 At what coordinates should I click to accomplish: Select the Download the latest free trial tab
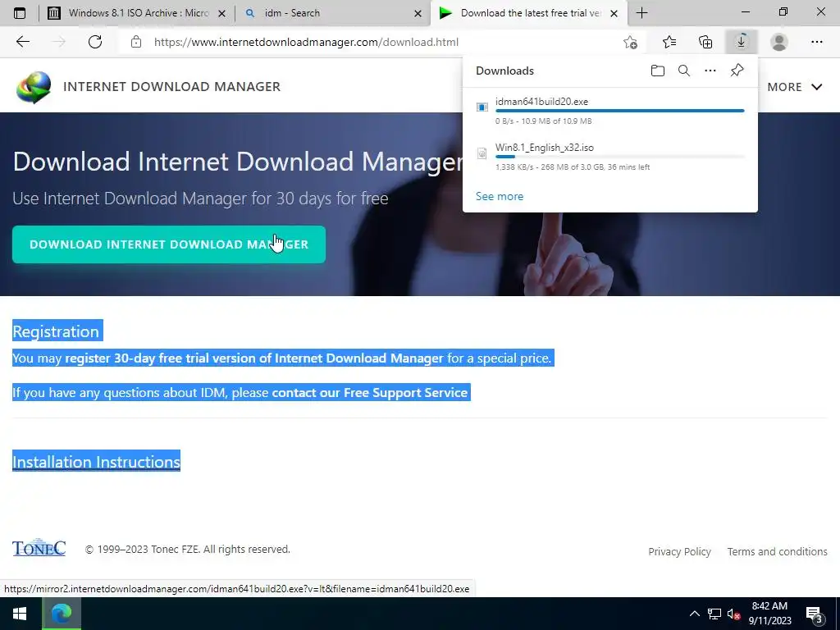pyautogui.click(x=531, y=13)
